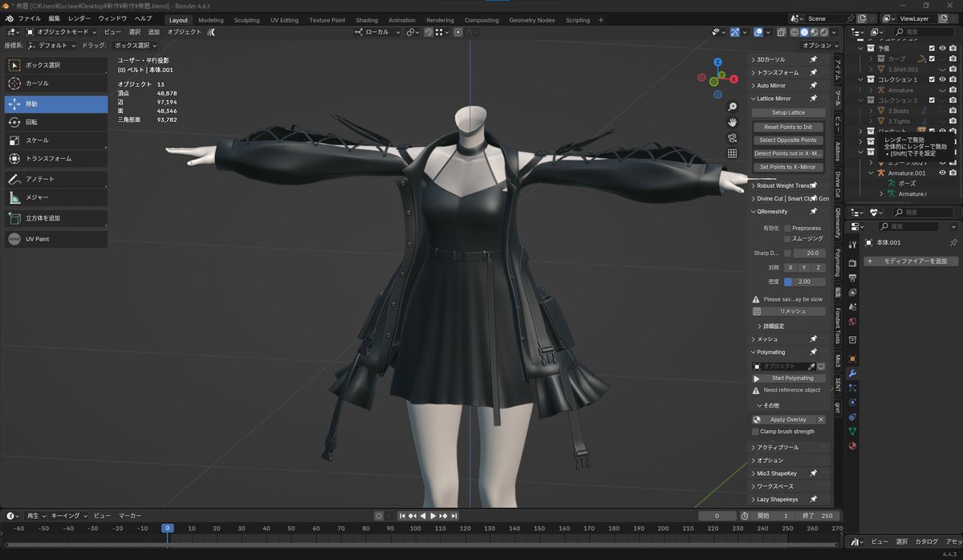The height and width of the screenshot is (560, 963).
Task: Click the Start Polymating button
Action: click(788, 378)
